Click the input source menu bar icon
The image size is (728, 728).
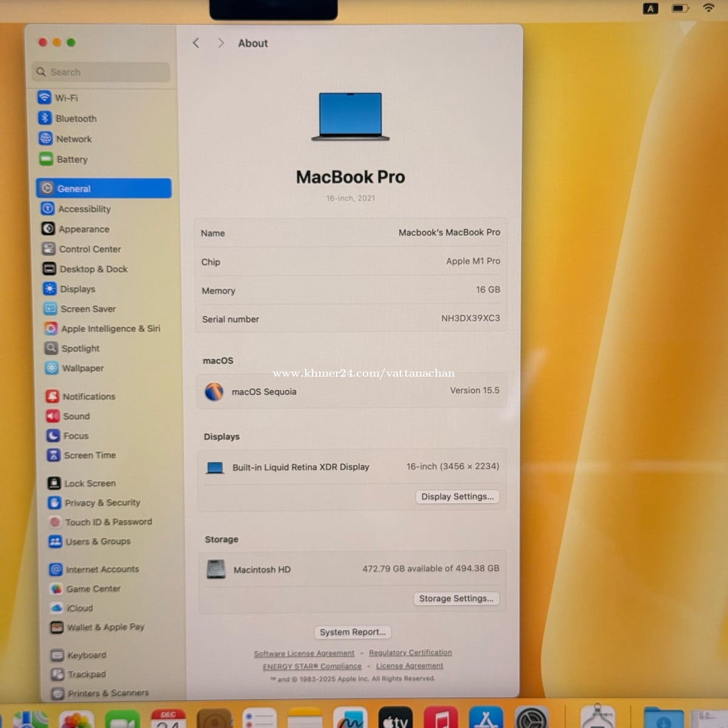click(650, 8)
